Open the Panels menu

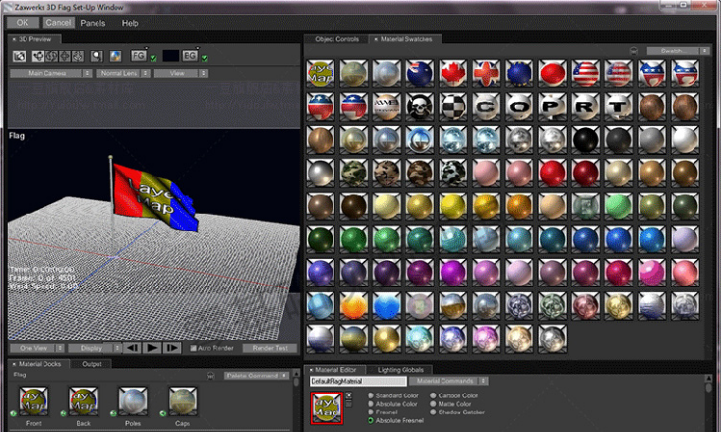click(x=92, y=22)
